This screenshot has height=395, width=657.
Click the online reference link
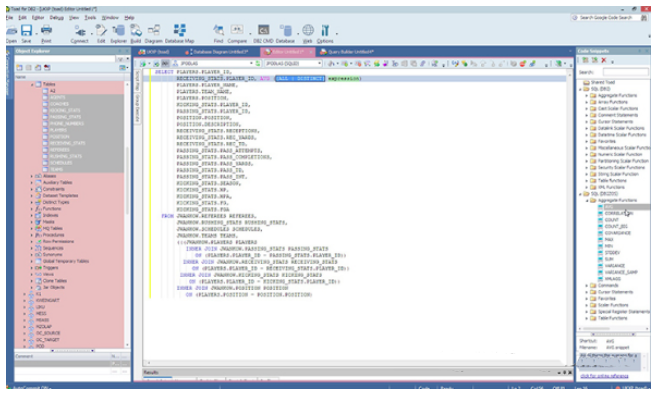pyautogui.click(x=604, y=376)
